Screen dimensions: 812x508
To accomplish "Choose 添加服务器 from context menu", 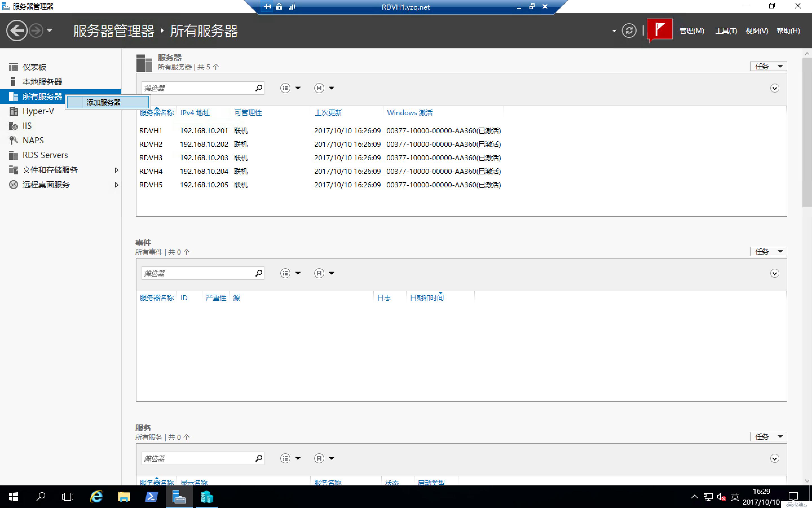I will point(108,102).
